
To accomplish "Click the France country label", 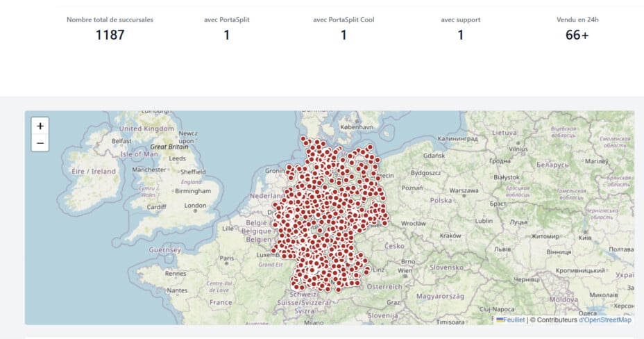I will 221,302.
